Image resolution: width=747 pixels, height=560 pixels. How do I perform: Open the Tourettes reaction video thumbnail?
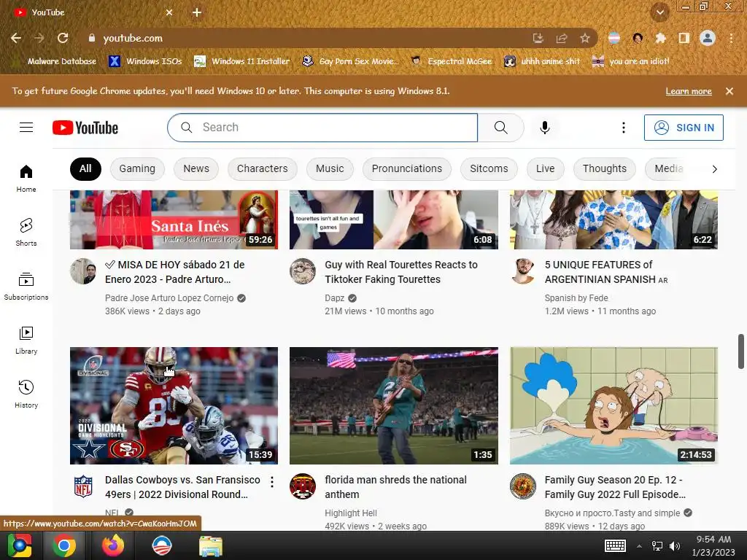click(x=394, y=219)
